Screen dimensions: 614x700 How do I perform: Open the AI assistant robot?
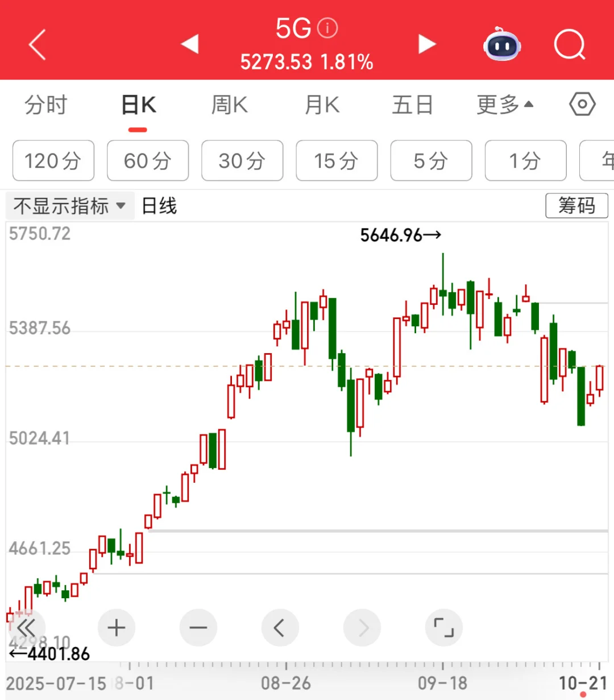[x=501, y=44]
